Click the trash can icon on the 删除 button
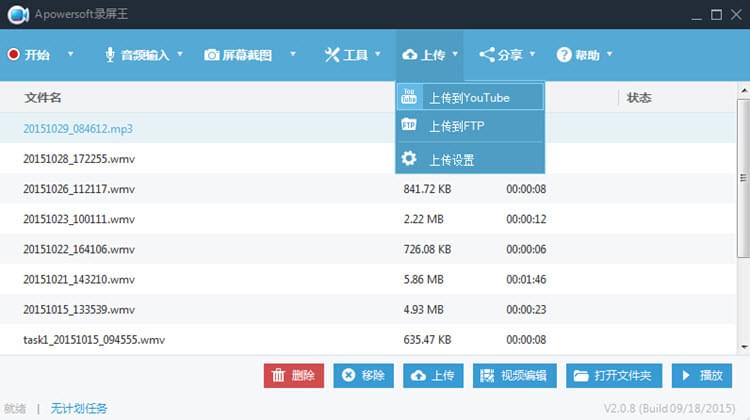 tap(278, 376)
